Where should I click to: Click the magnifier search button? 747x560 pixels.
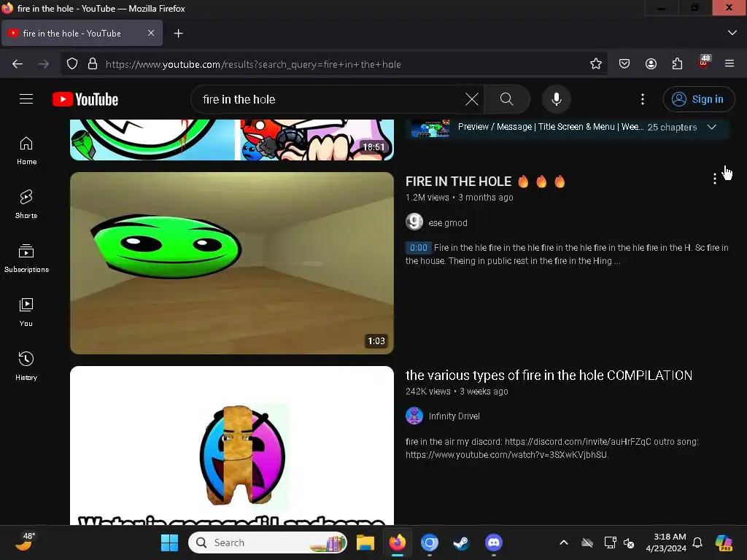tap(507, 99)
